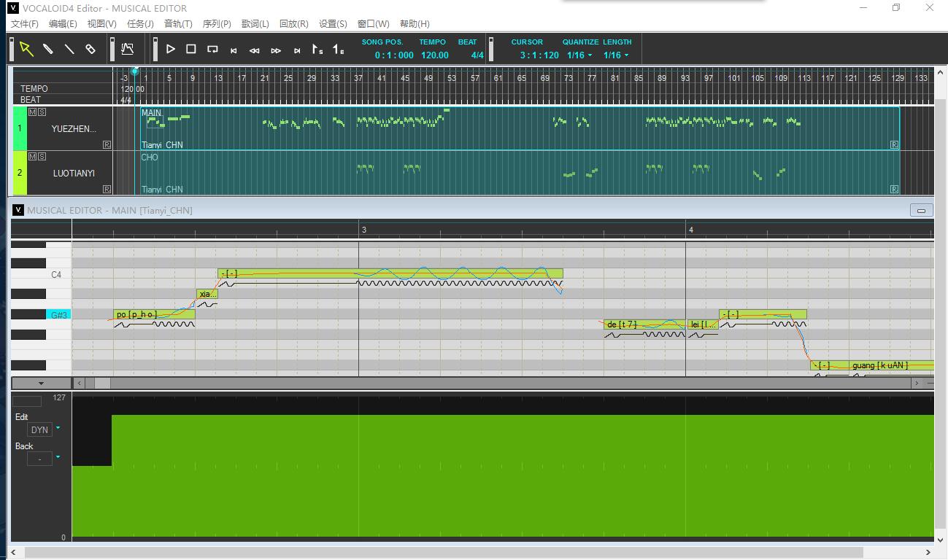Click the piano roll minimize panel button

(921, 210)
